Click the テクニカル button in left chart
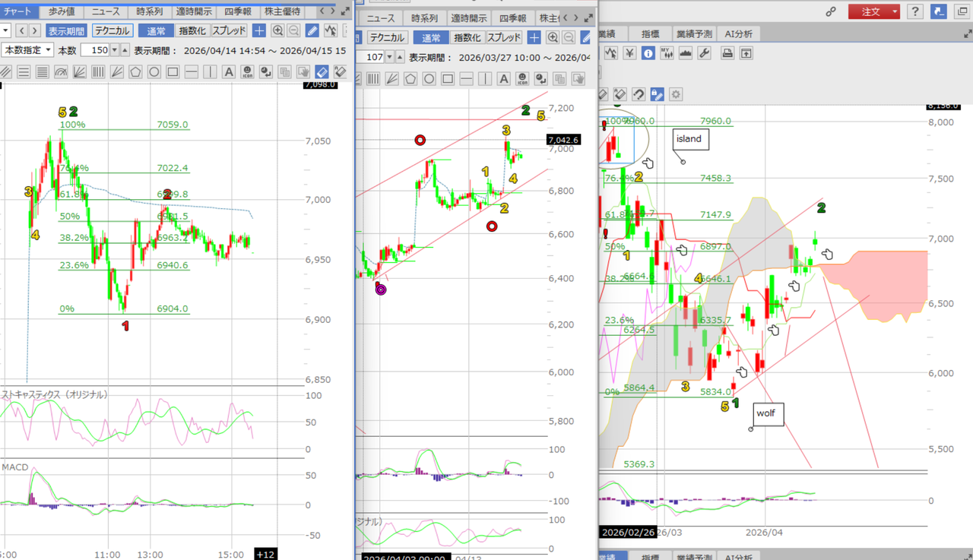The height and width of the screenshot is (560, 973). 113,30
